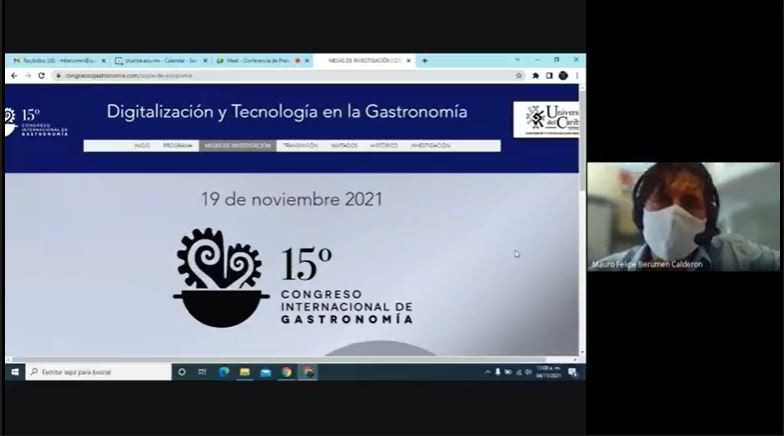Open Task View on the taskbar

point(202,372)
